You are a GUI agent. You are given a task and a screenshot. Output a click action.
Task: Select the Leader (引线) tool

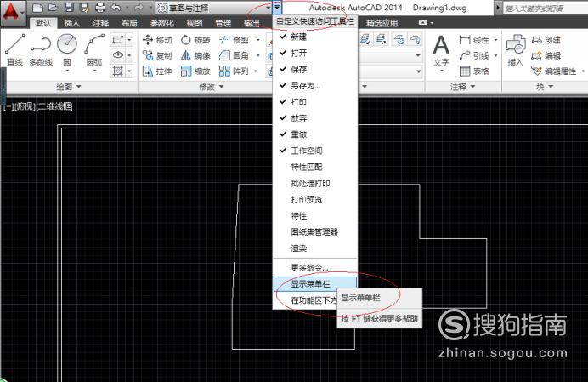pyautogui.click(x=474, y=55)
